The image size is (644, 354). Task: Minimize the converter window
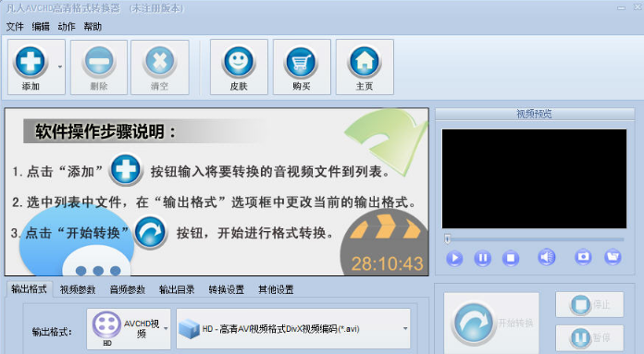(x=621, y=7)
